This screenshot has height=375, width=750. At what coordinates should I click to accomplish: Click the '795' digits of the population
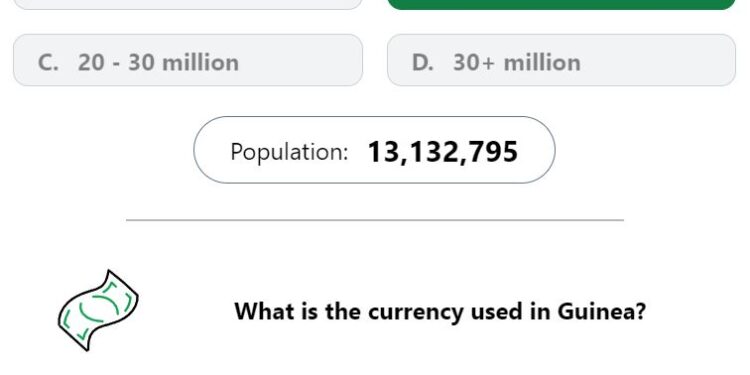(495, 152)
